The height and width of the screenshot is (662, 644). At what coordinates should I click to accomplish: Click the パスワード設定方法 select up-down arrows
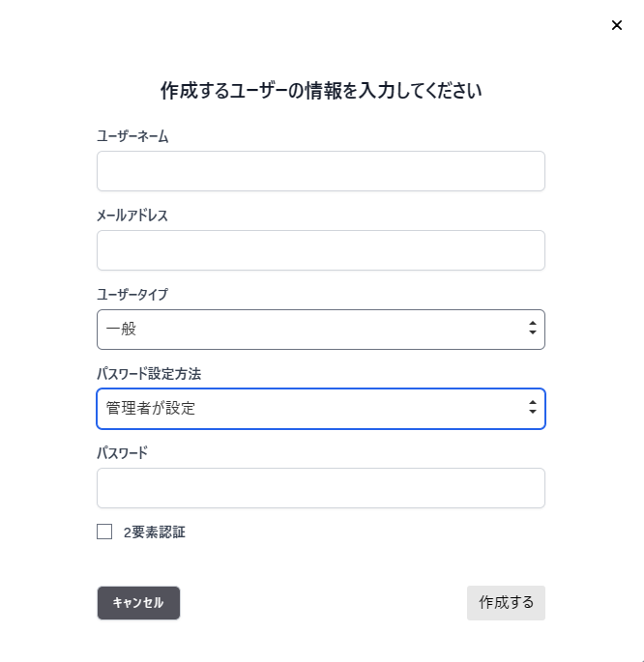(x=533, y=408)
